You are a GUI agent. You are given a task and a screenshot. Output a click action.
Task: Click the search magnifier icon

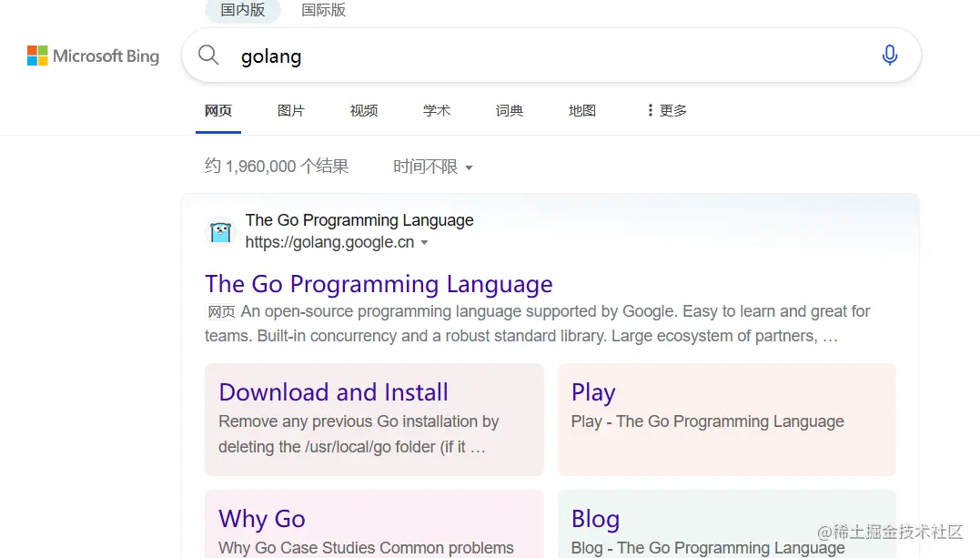pos(208,56)
